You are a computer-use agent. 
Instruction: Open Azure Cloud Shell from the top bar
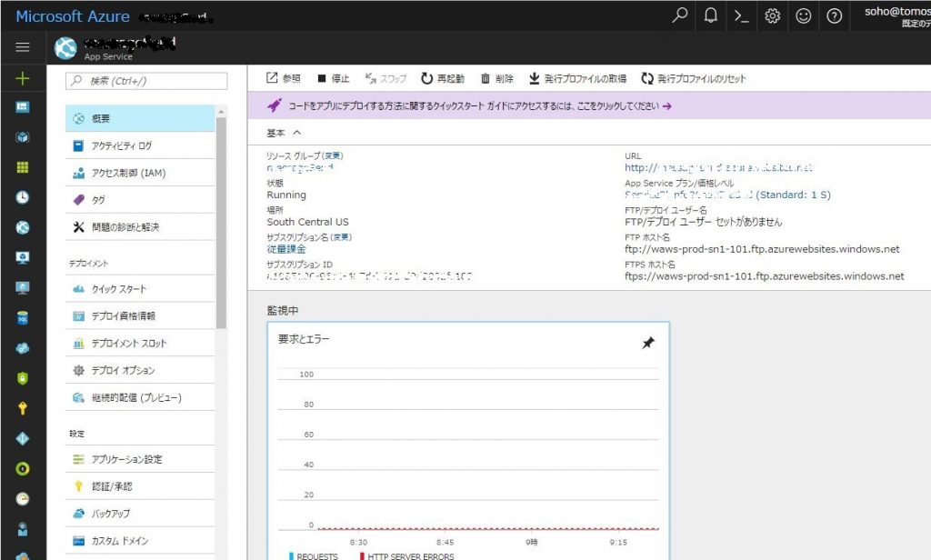tap(741, 15)
